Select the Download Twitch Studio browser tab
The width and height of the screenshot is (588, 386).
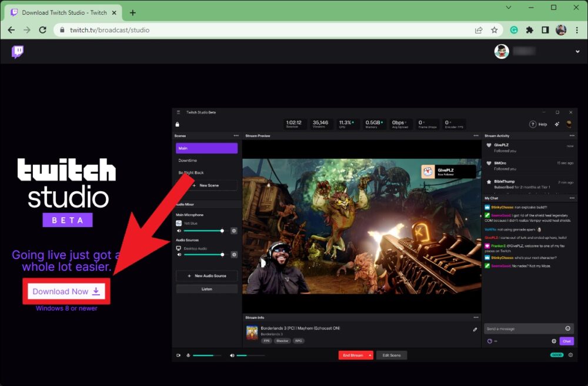(63, 12)
